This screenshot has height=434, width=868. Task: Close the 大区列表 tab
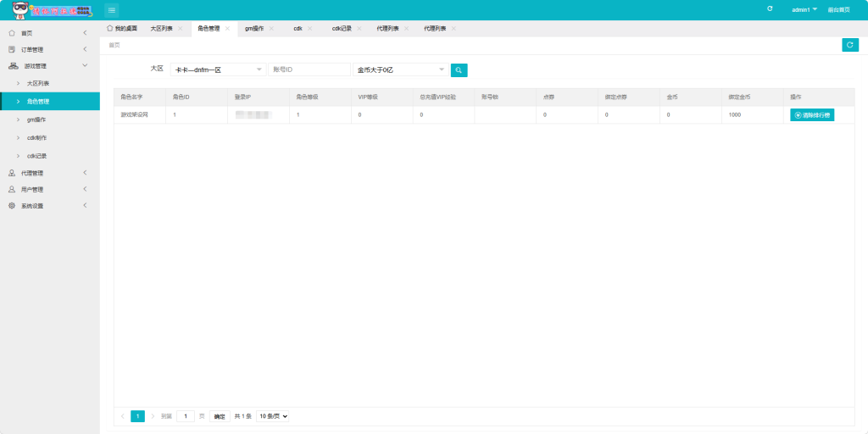[180, 28]
